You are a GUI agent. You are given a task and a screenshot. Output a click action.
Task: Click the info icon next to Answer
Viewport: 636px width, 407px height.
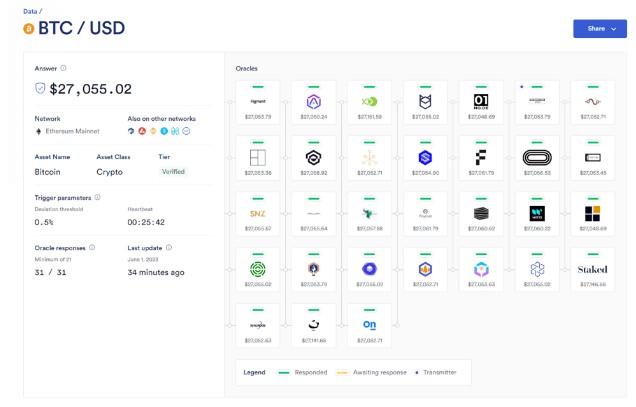pyautogui.click(x=64, y=68)
